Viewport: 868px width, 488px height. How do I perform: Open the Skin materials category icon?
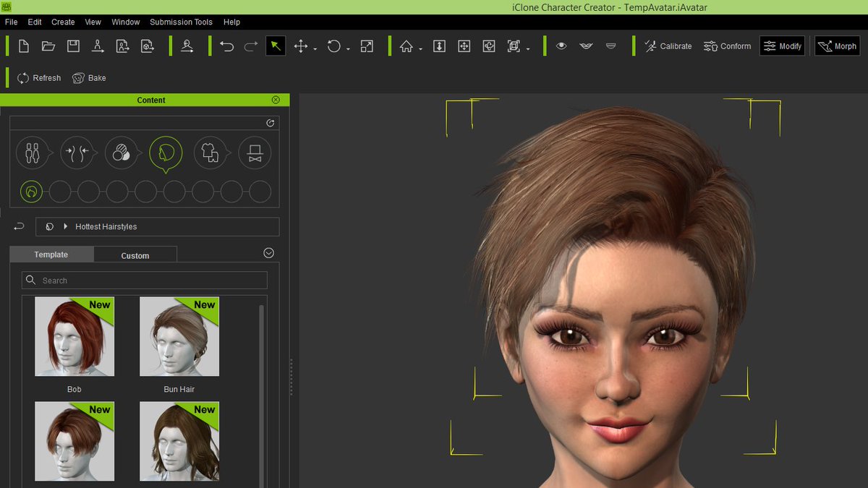[x=122, y=153]
